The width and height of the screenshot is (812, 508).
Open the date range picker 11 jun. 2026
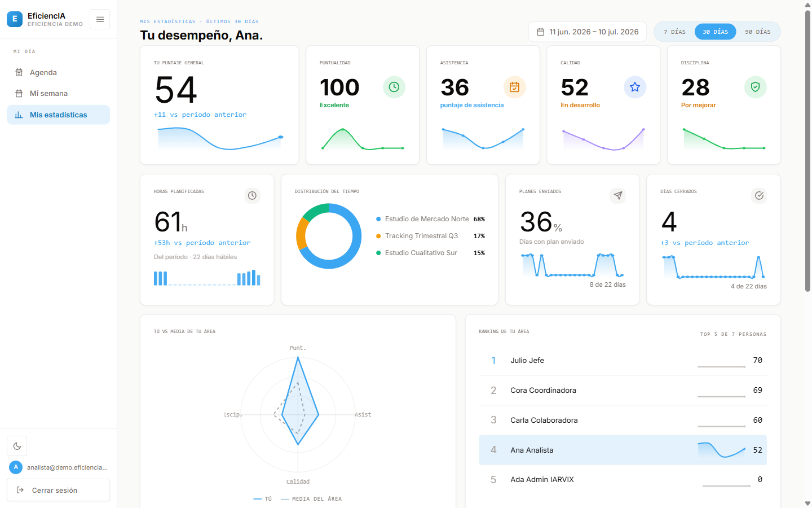click(x=588, y=32)
